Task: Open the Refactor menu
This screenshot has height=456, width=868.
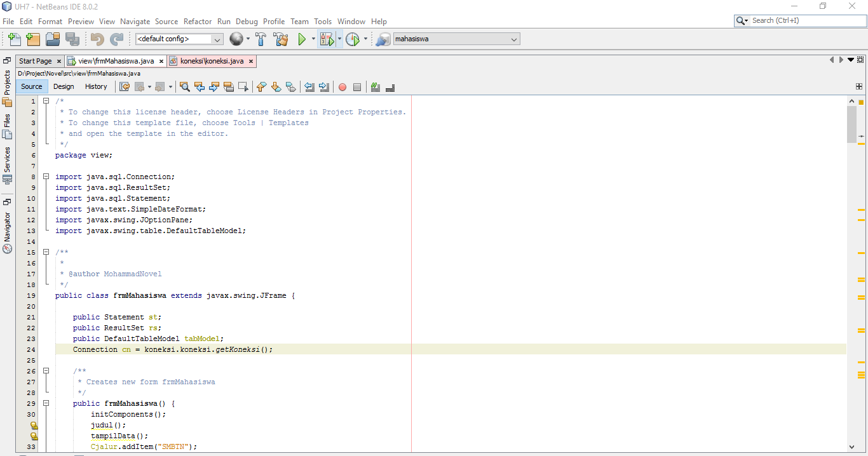Action: click(x=198, y=21)
